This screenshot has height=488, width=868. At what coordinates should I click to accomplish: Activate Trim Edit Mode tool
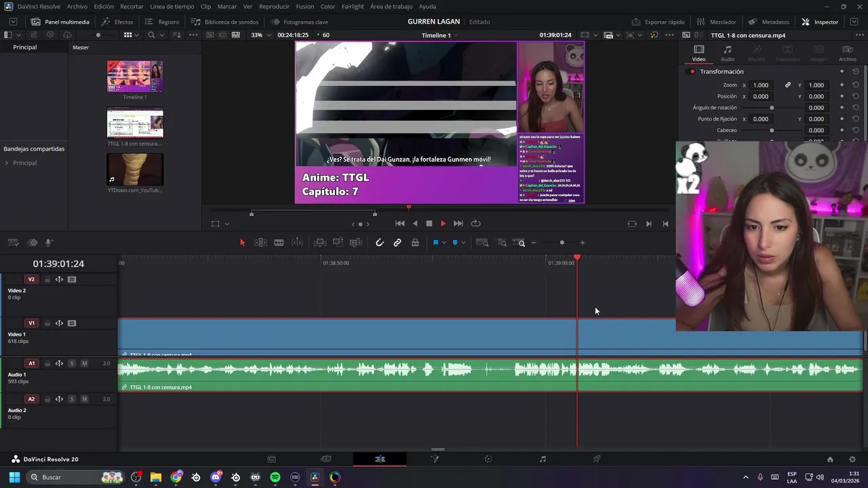click(x=260, y=243)
